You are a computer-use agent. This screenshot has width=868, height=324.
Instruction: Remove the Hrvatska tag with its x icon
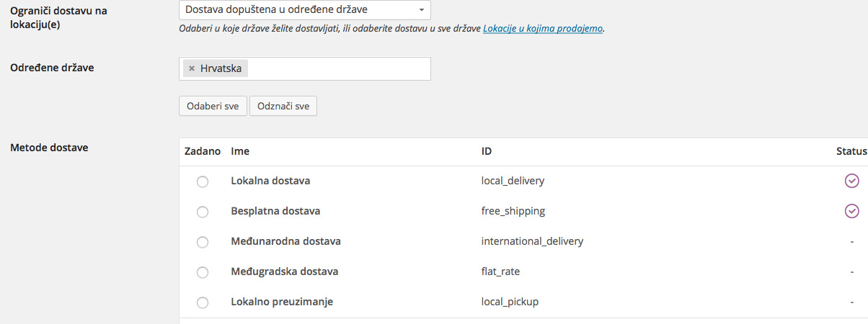[x=191, y=68]
